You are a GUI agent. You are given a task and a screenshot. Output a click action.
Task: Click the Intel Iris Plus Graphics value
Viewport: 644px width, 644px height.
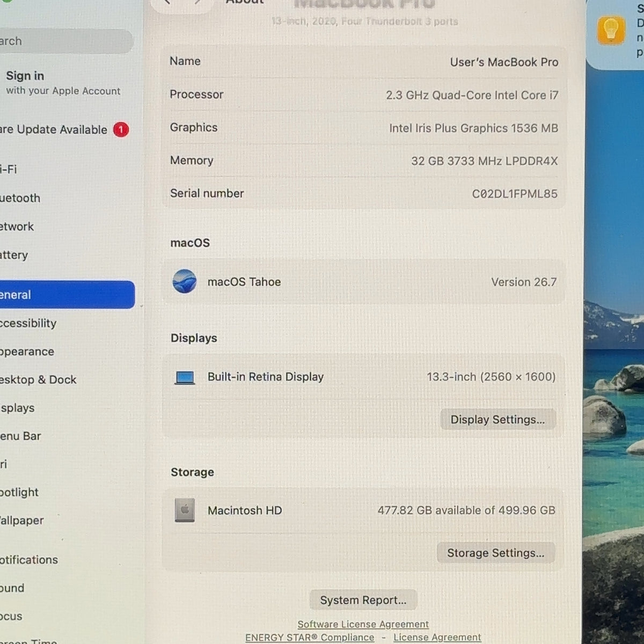(473, 128)
